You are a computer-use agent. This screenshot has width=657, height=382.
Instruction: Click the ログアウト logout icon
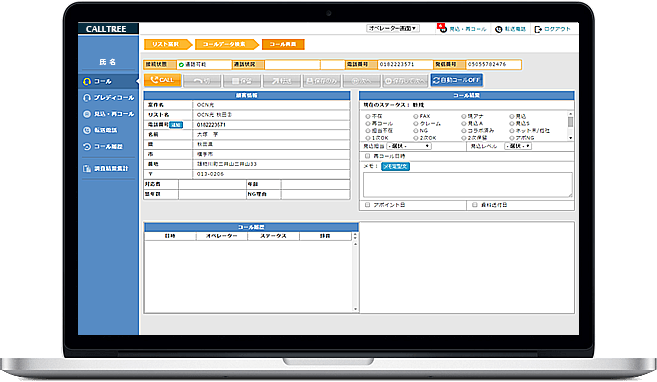click(x=538, y=29)
